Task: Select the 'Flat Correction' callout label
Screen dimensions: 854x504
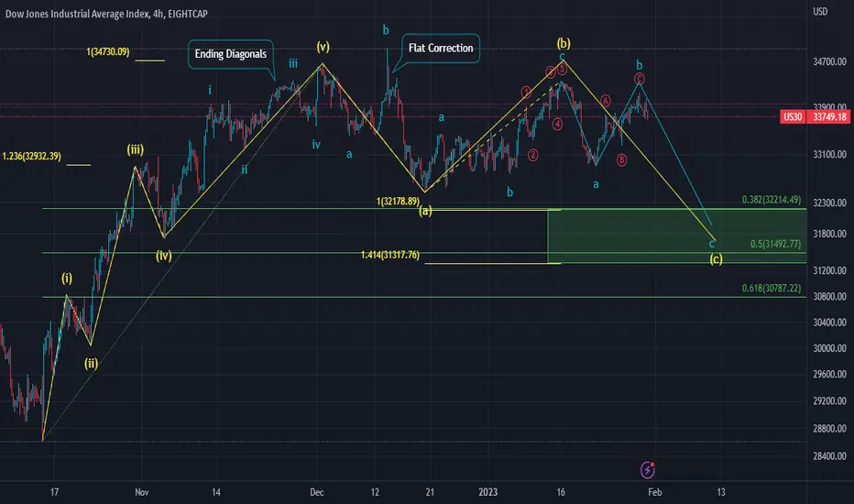Action: pos(441,48)
